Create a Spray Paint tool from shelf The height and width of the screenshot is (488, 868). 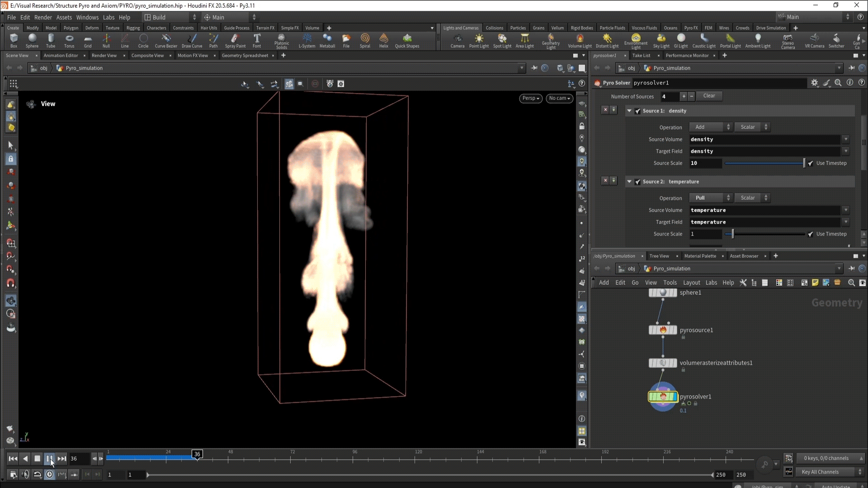click(235, 40)
